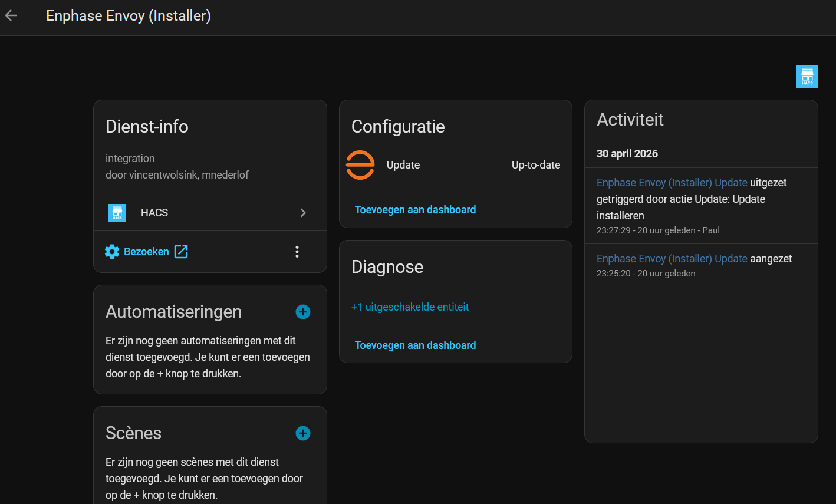Click the HACS icon in Dienst-info
Viewport: 836px width, 504px height.
pos(117,213)
